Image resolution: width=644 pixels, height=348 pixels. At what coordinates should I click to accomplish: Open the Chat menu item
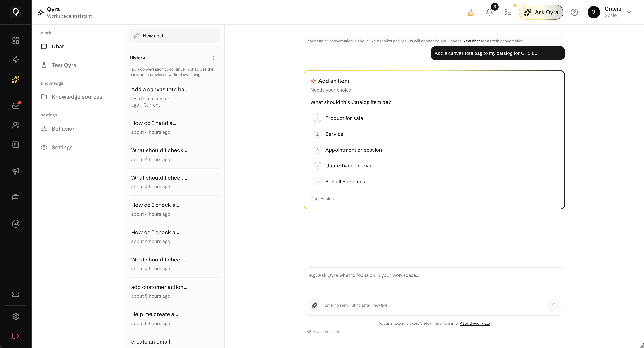pyautogui.click(x=58, y=46)
